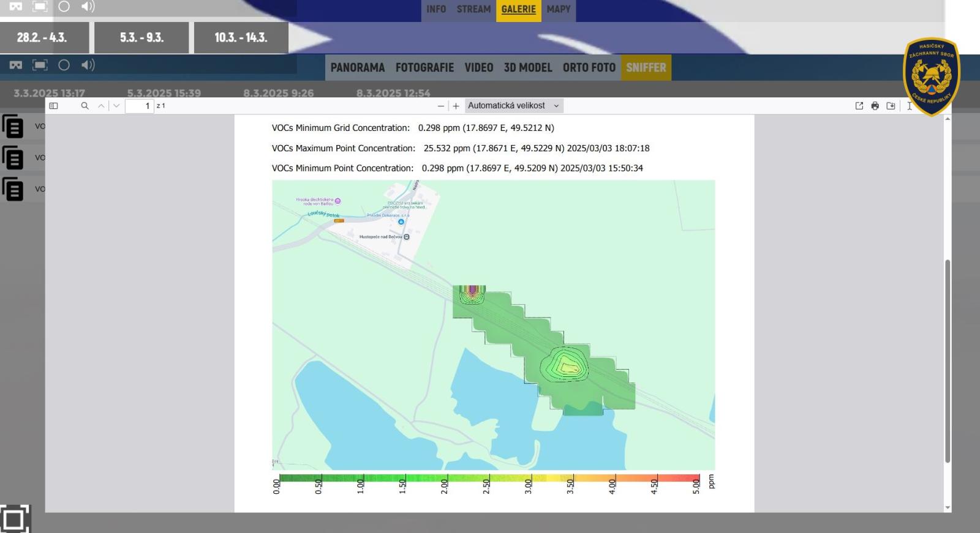Select the PANORAMA gallery section
Viewport: 980px width, 533px height.
point(358,67)
